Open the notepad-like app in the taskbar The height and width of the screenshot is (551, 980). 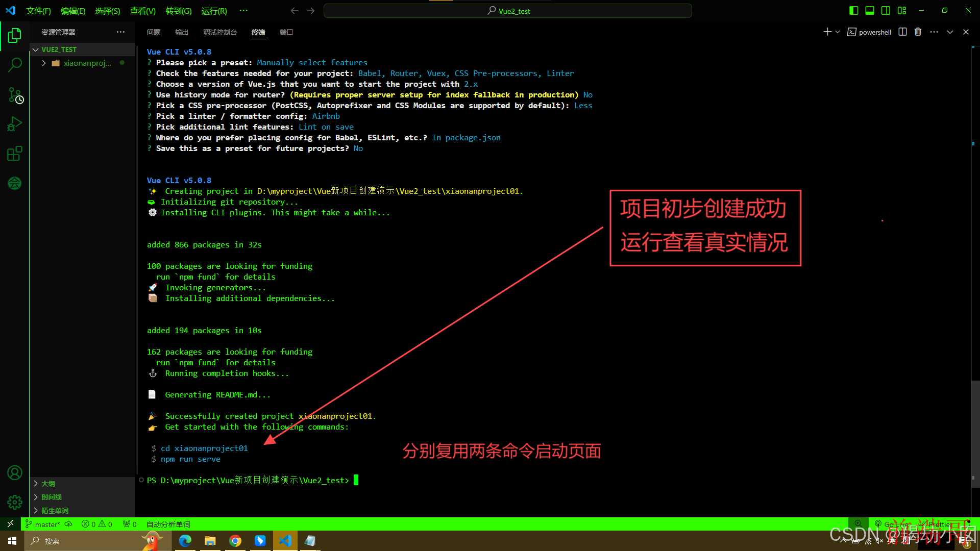[310, 541]
